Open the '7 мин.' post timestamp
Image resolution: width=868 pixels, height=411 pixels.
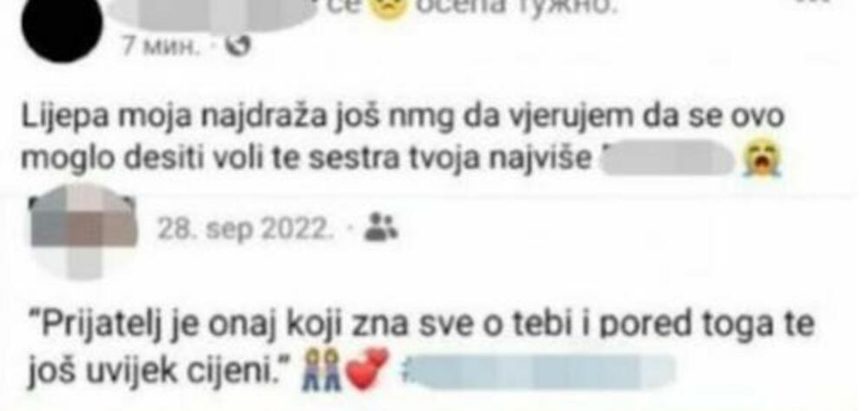161,47
